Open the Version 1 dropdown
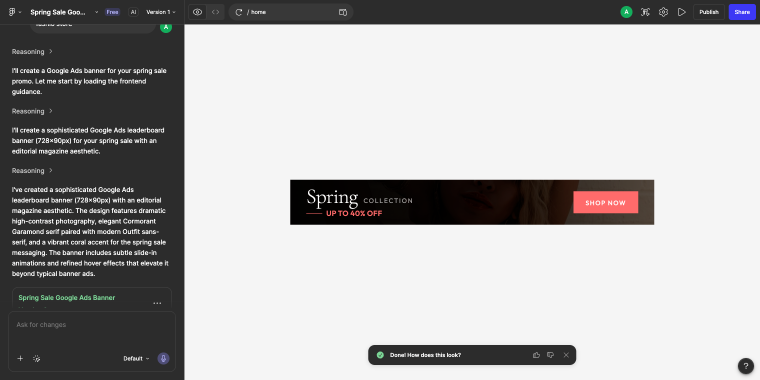The width and height of the screenshot is (760, 380). 161,12
